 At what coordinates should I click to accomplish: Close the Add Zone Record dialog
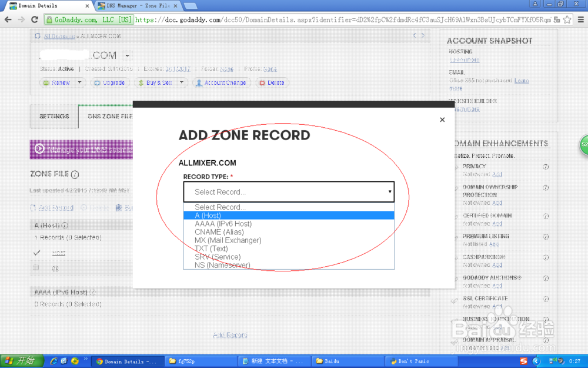pos(442,120)
